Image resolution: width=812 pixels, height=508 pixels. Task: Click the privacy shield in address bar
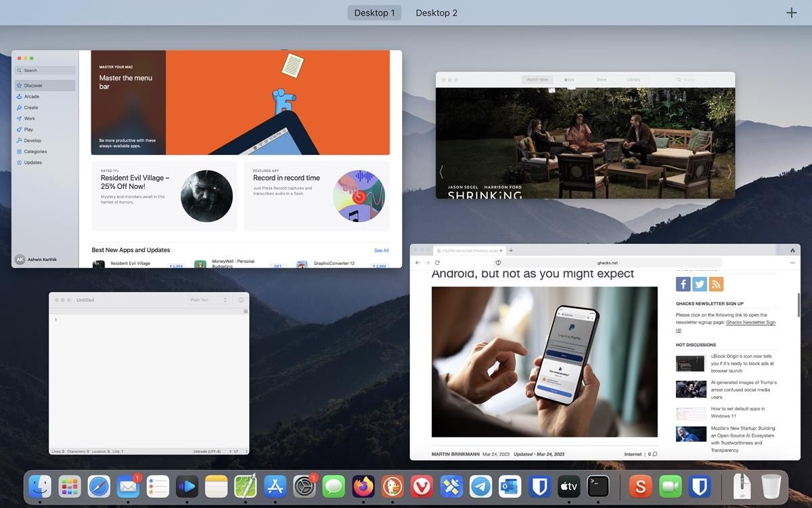498,263
